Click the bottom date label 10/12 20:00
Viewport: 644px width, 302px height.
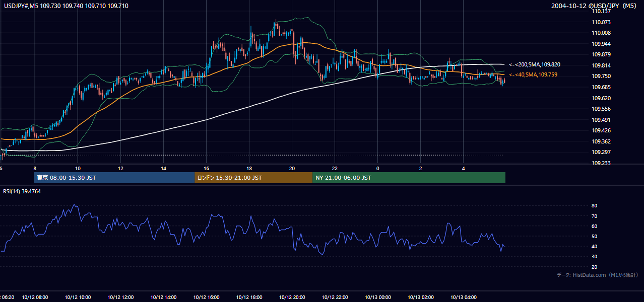[x=292, y=297]
